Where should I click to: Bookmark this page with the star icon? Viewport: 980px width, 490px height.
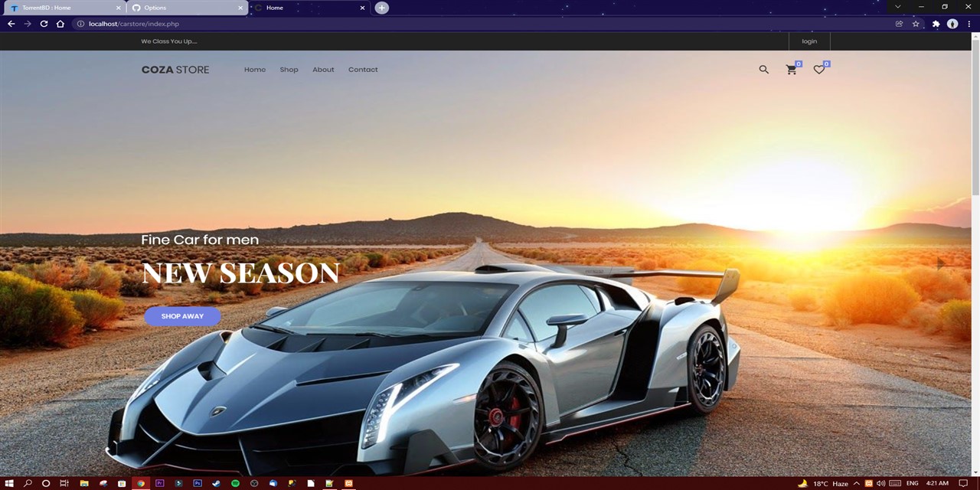(916, 24)
